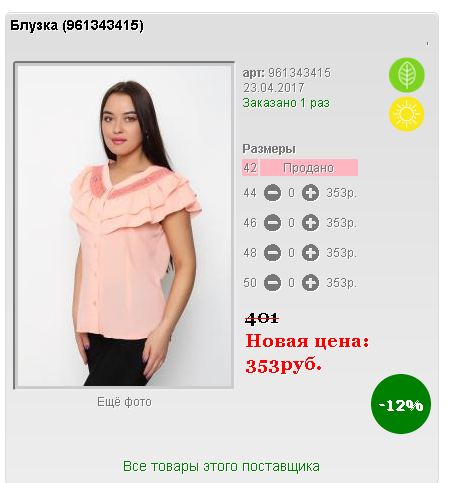Click minus icon for size 48
This screenshot has width=457, height=483.
coord(272,253)
